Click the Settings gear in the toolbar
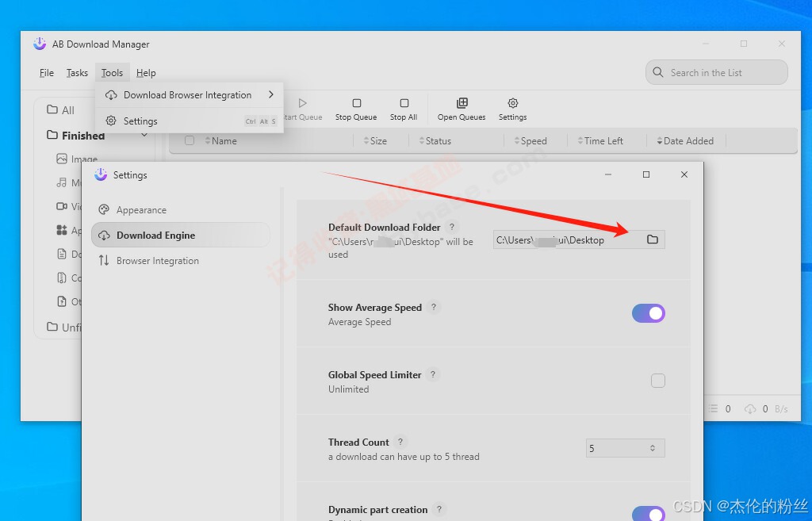 click(513, 103)
